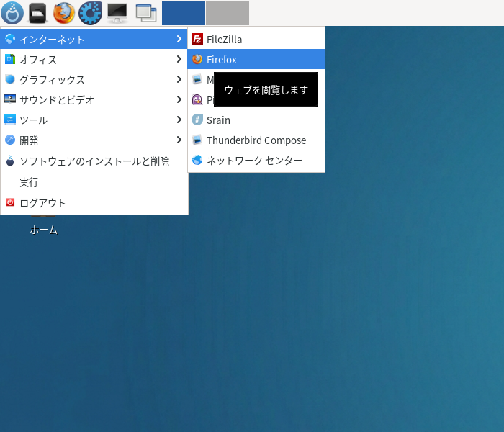
Task: Open ネットワーク センター from the submenu
Action: pos(256,160)
